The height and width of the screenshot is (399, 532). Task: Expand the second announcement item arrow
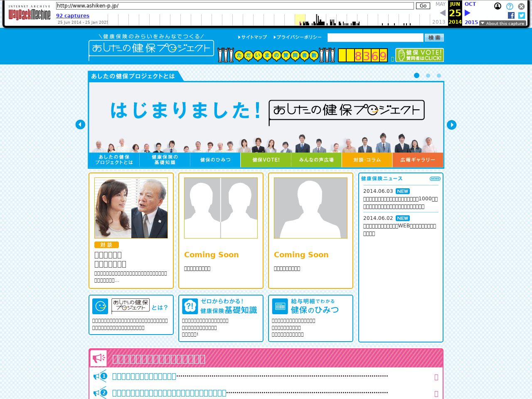[x=436, y=394]
